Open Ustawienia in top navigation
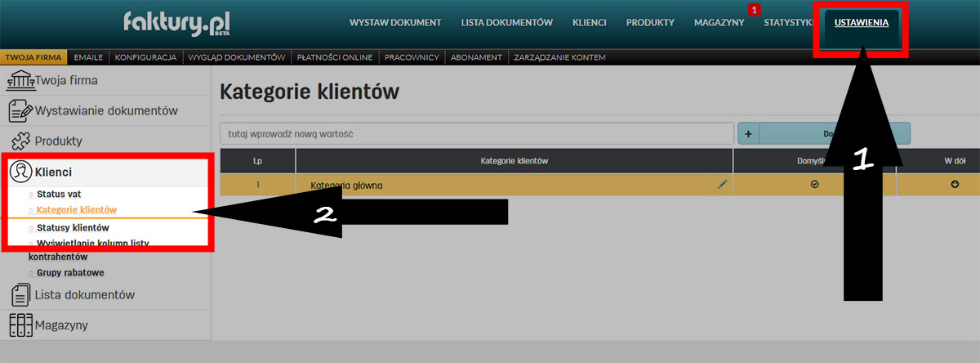 point(862,22)
